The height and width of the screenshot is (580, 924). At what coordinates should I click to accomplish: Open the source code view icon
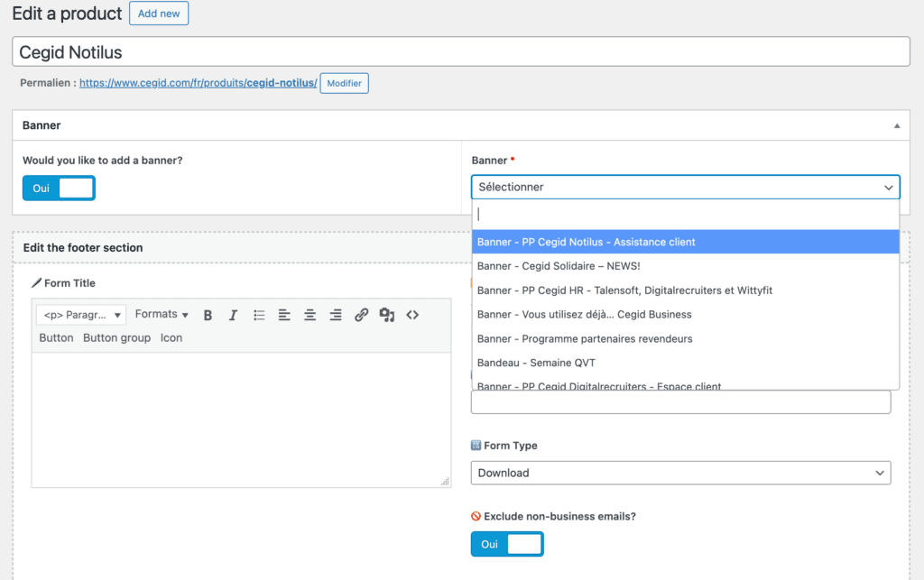point(412,315)
